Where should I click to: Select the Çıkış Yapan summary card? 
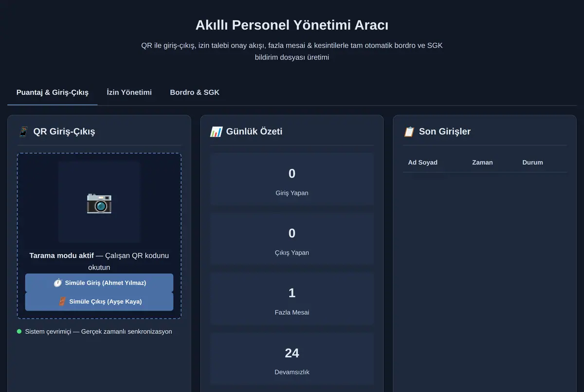[292, 239]
